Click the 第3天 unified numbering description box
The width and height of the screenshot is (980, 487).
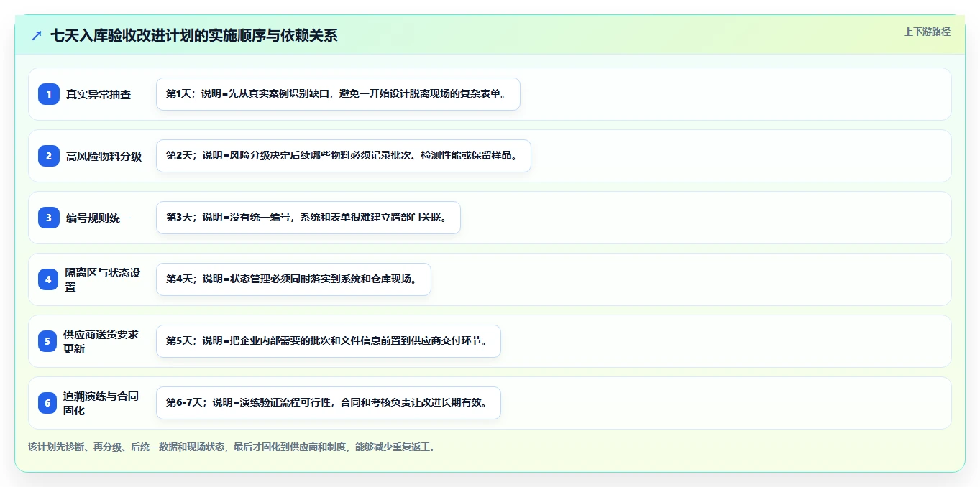(308, 218)
